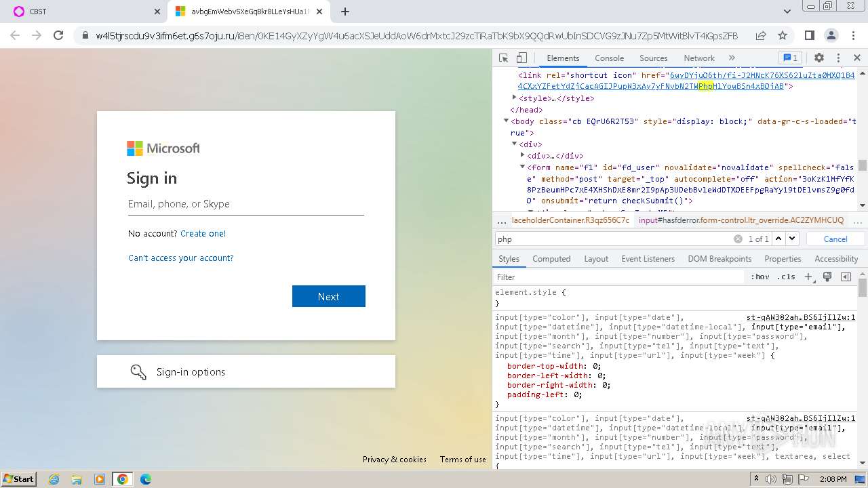Cancel the DevTools search
Viewport: 868px width, 488px height.
tap(835, 239)
